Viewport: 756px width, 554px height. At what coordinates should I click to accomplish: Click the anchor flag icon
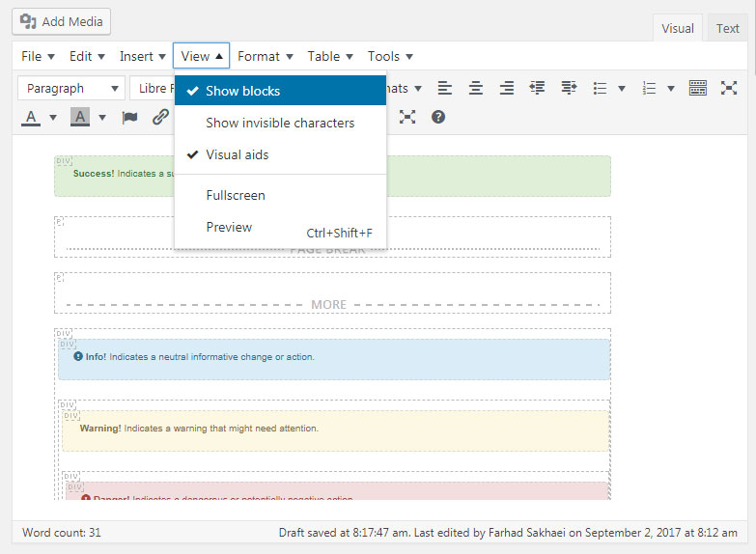click(129, 117)
